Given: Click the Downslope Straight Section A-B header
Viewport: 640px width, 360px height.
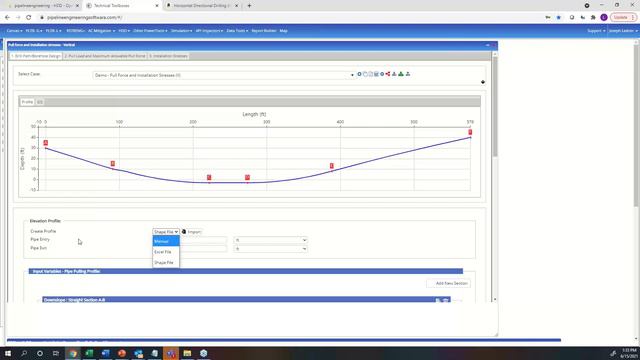Looking at the screenshot, I should tap(246, 300).
